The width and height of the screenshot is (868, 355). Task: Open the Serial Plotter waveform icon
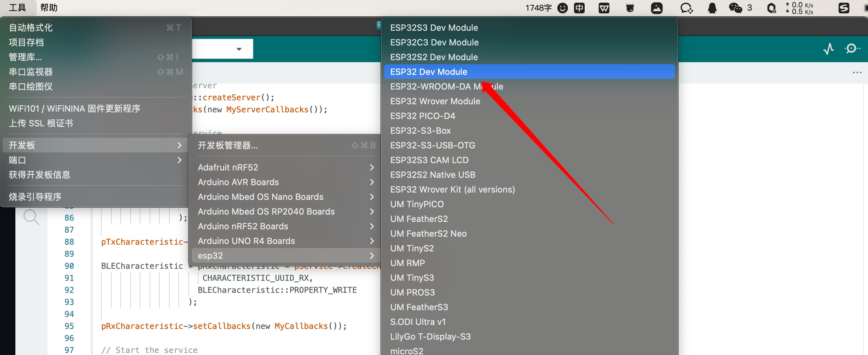click(829, 49)
